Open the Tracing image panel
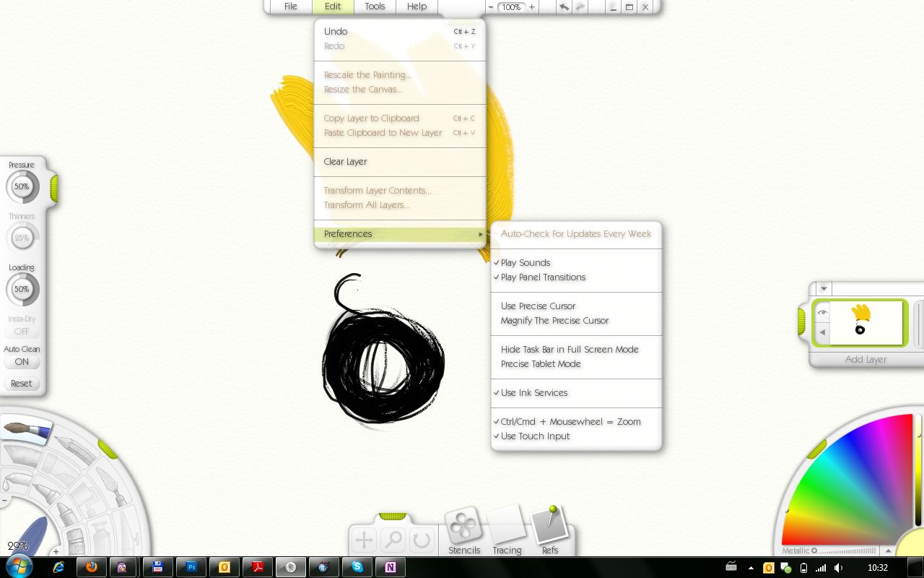Screen dimensions: 924x578 [x=507, y=532]
